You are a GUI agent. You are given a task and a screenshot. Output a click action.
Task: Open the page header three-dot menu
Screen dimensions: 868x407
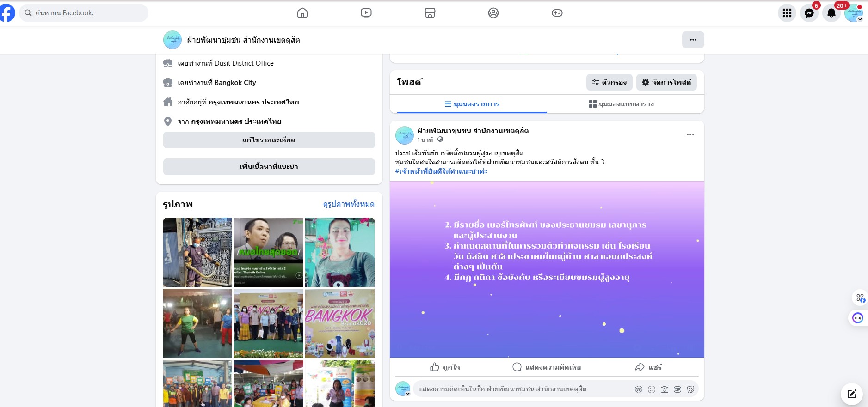693,40
